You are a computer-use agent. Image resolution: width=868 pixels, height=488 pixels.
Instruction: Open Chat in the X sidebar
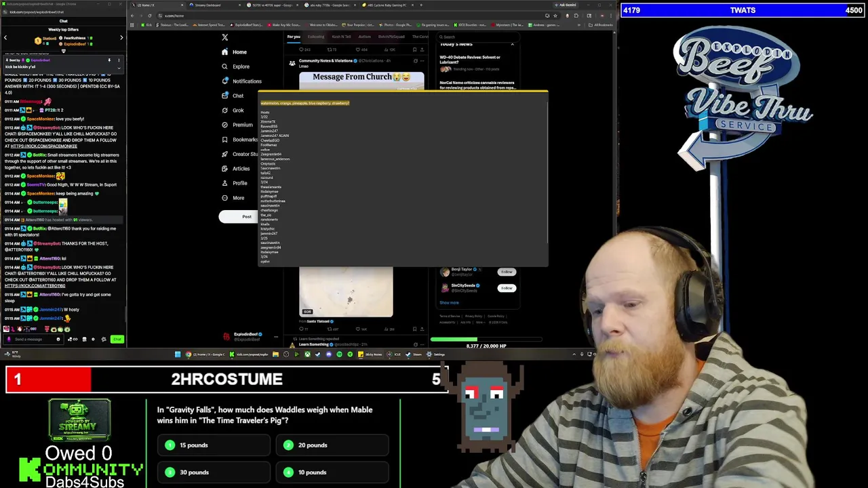point(232,96)
